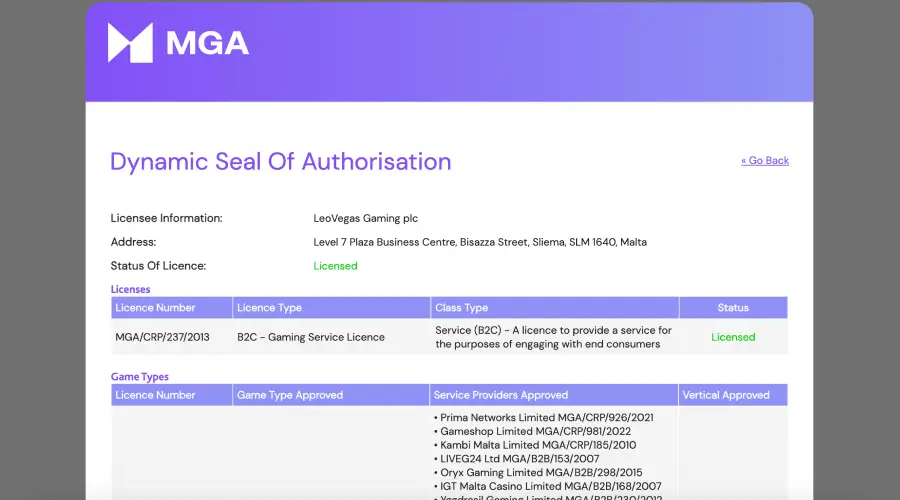Click the Status Of Licence label

(x=158, y=266)
